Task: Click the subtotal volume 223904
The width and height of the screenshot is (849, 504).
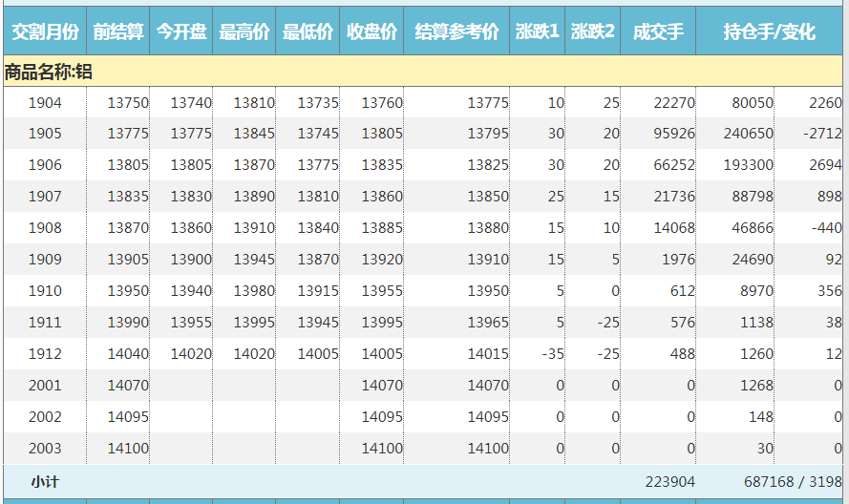Action: pyautogui.click(x=670, y=482)
